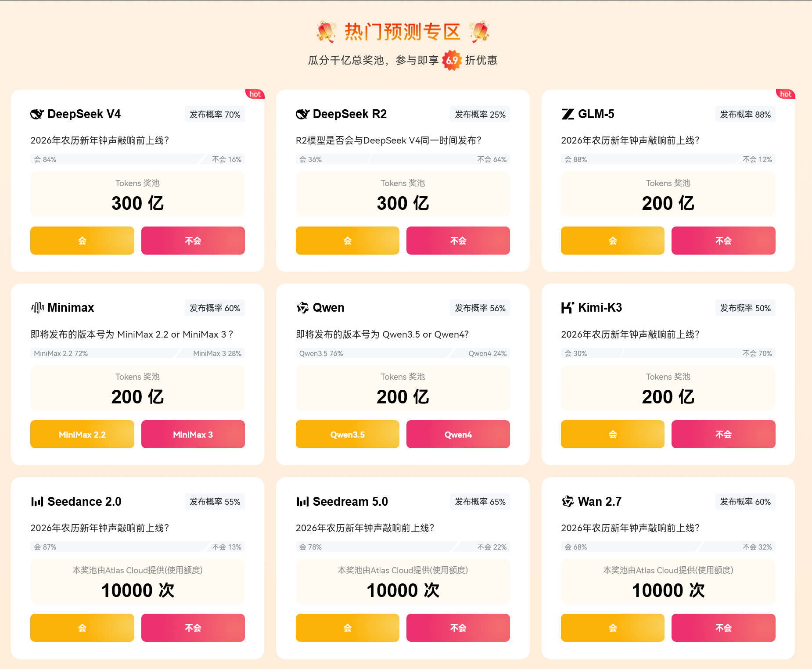Select the Qwen4 option
Screen dimensions: 812x669
(x=458, y=434)
